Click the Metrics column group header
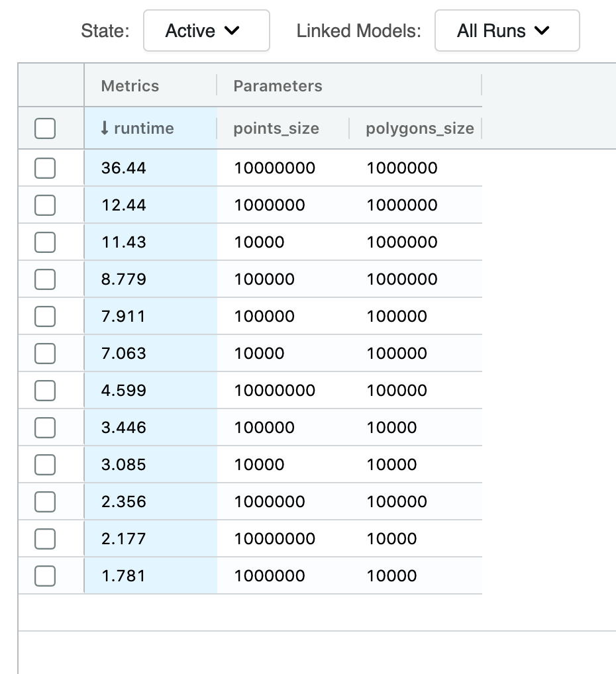Viewport: 616px width, 674px height. (x=130, y=85)
